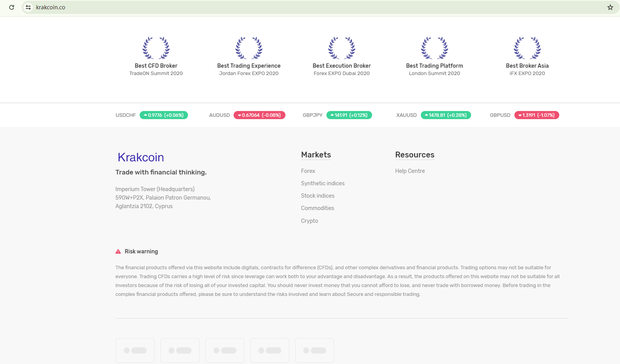This screenshot has height=364, width=620.
Task: Open site information icon in address bar
Action: (x=28, y=7)
